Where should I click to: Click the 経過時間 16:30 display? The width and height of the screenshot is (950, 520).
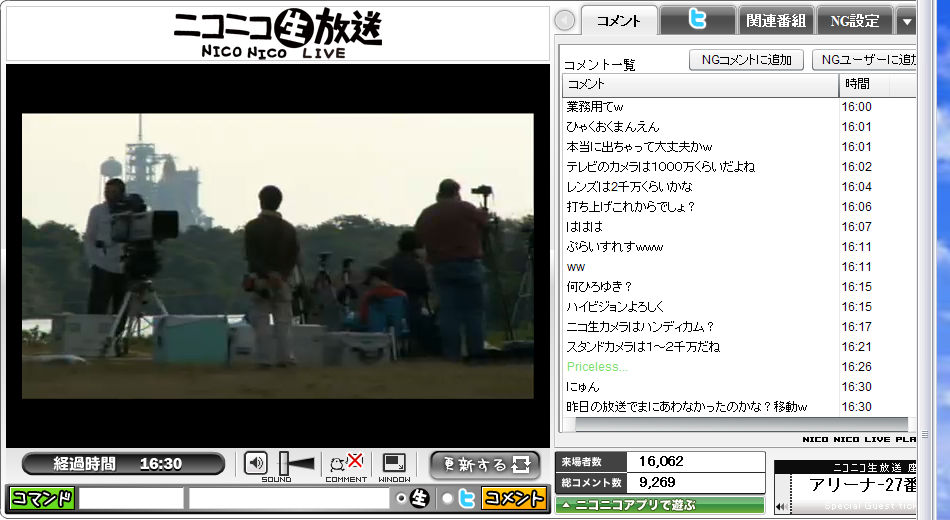coord(123,464)
